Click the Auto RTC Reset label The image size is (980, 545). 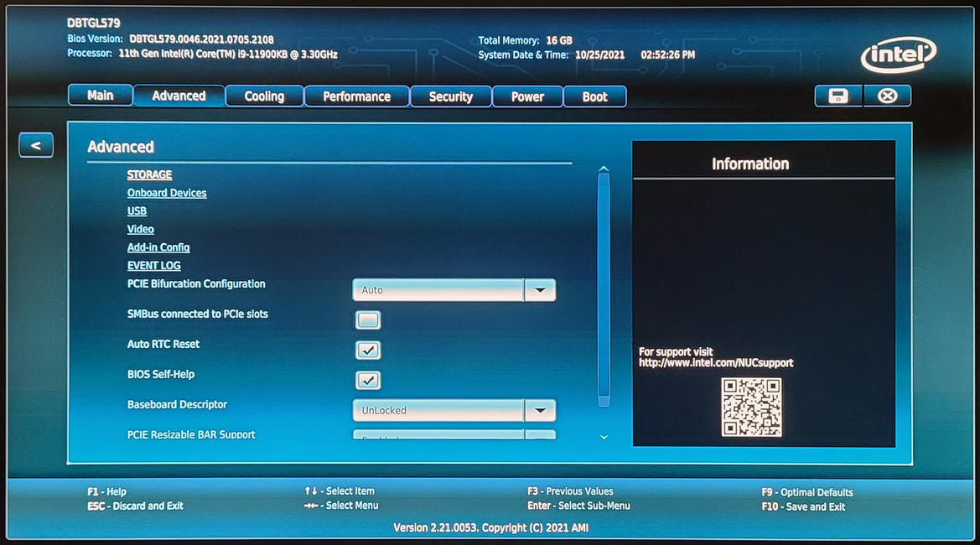click(x=163, y=344)
